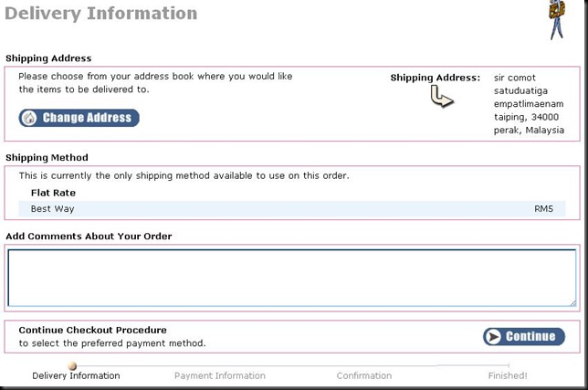This screenshot has height=390, width=588.
Task: Click the Payment Information progress label
Action: pyautogui.click(x=220, y=375)
